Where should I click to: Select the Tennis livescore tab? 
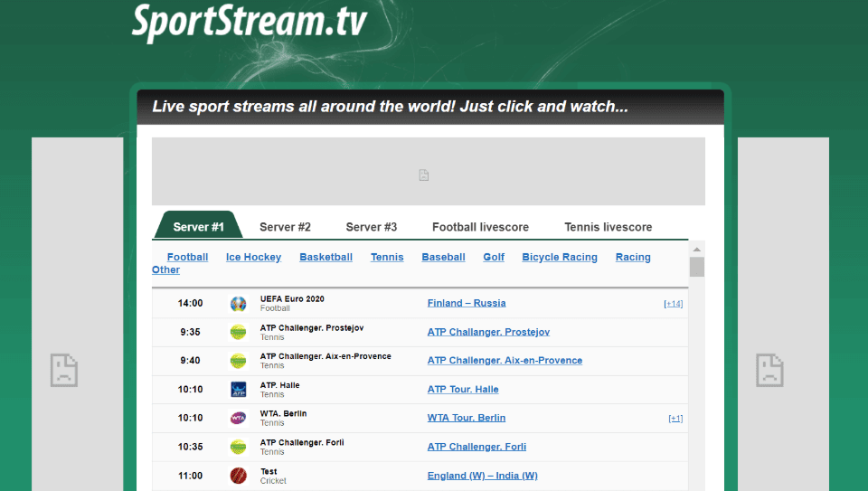(609, 227)
